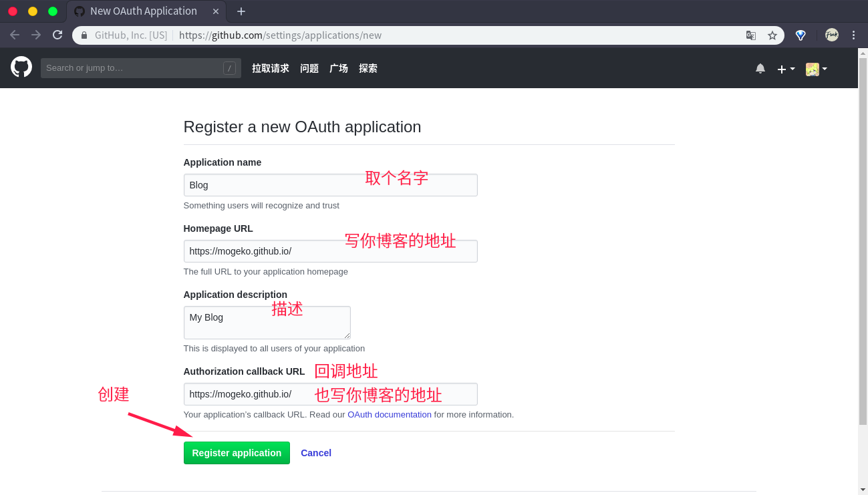The width and height of the screenshot is (868, 495).
Task: Click the Authorization callback URL field
Action: point(331,394)
